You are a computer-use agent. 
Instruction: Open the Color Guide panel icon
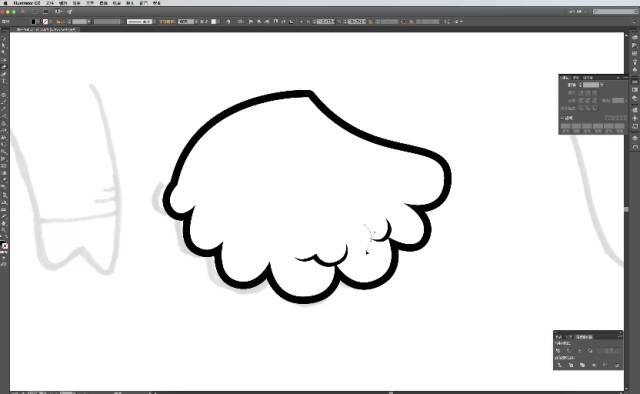[x=635, y=45]
